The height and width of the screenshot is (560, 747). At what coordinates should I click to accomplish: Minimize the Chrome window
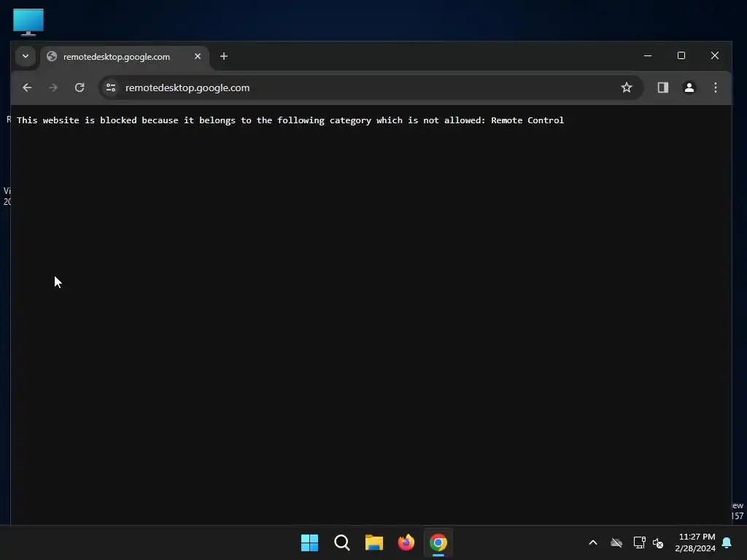tap(648, 55)
